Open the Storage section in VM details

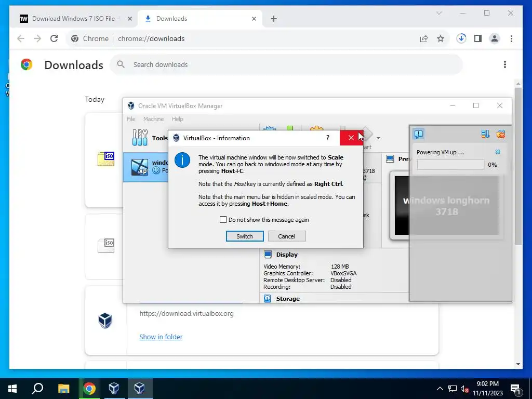tap(288, 299)
